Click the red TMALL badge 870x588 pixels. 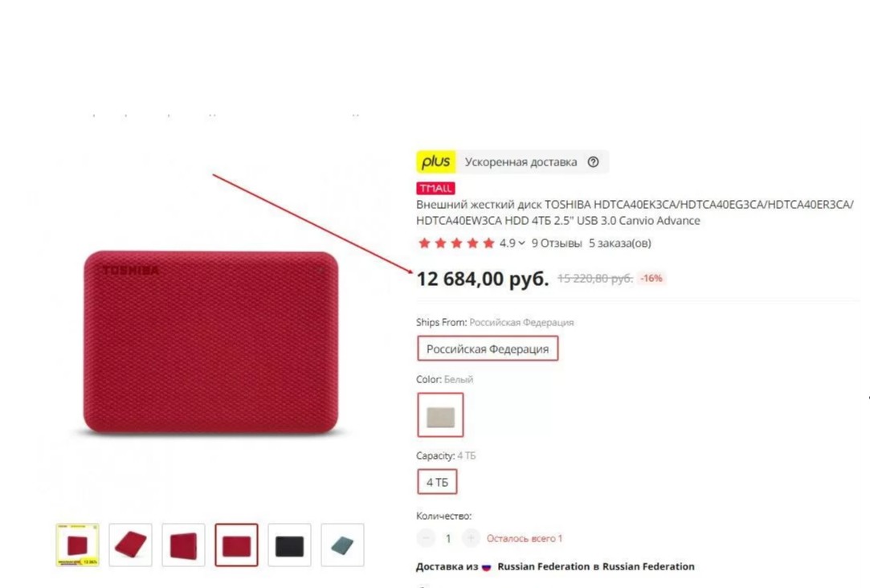click(x=435, y=188)
